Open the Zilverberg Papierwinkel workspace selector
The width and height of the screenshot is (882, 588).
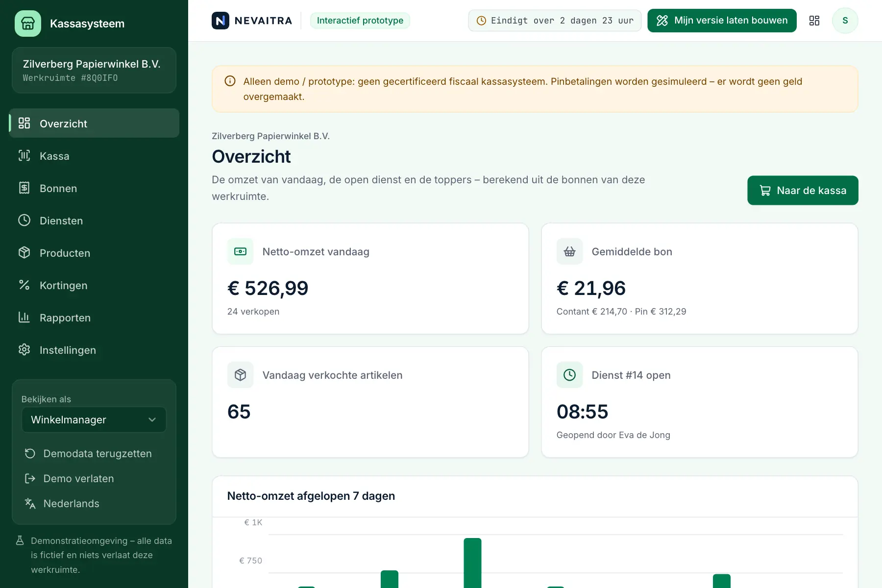pos(94,70)
